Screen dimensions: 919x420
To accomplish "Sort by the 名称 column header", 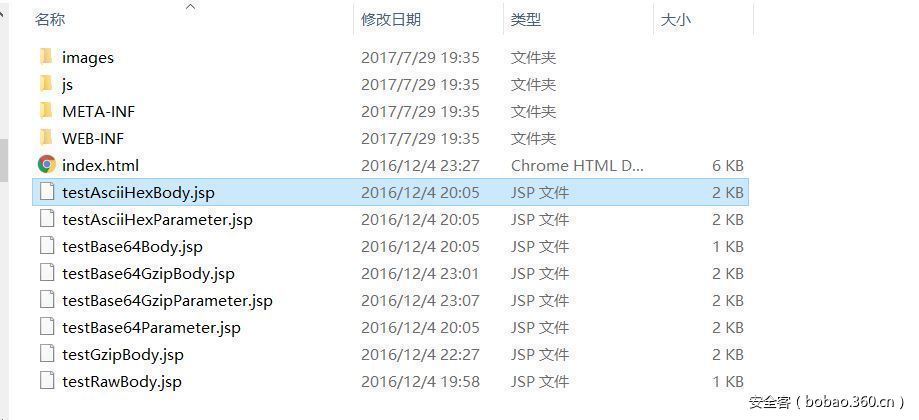I will (50, 19).
